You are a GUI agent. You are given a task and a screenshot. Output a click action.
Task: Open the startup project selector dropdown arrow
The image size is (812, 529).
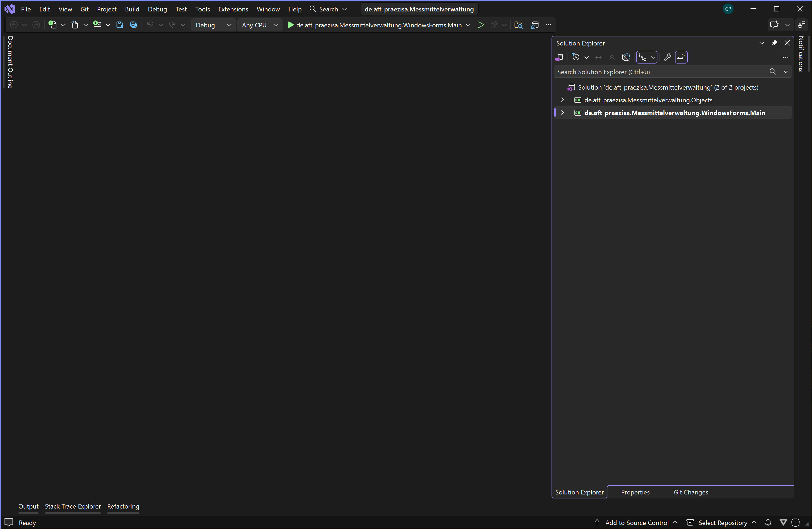coord(469,25)
